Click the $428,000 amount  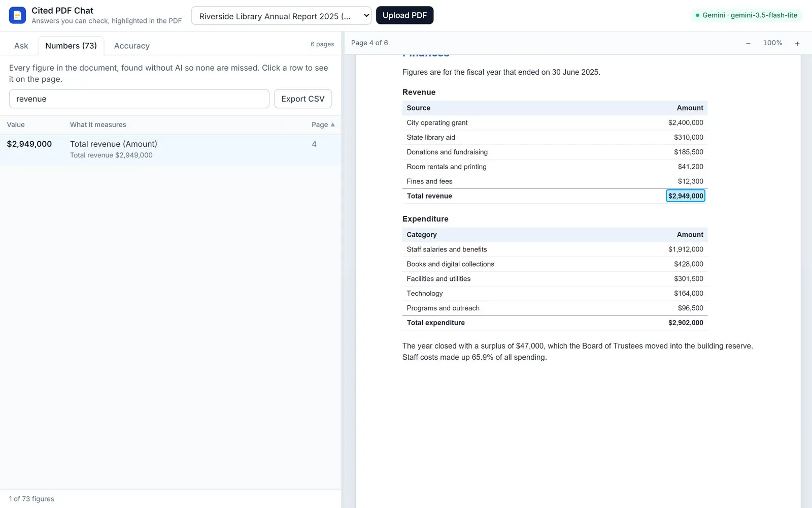coord(689,264)
